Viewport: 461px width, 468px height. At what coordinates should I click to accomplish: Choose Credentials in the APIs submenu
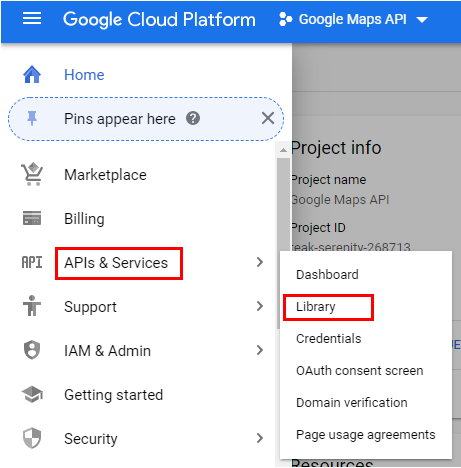click(329, 339)
